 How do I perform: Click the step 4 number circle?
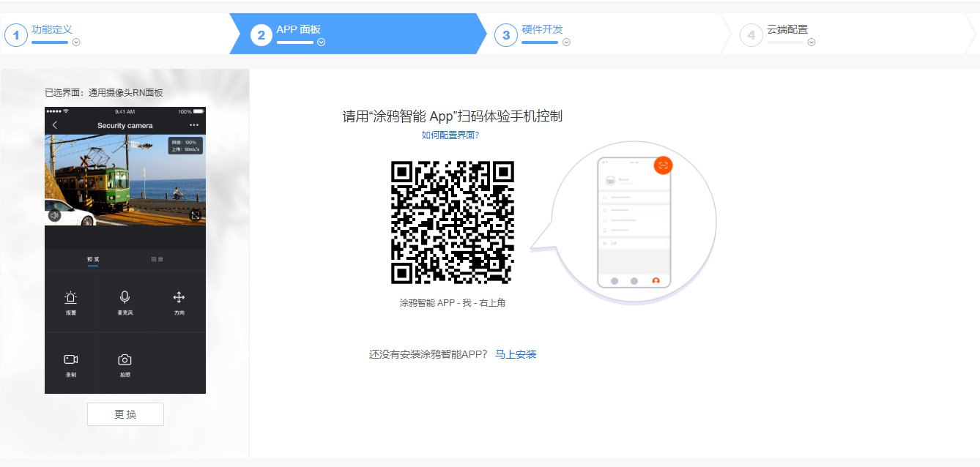(751, 34)
